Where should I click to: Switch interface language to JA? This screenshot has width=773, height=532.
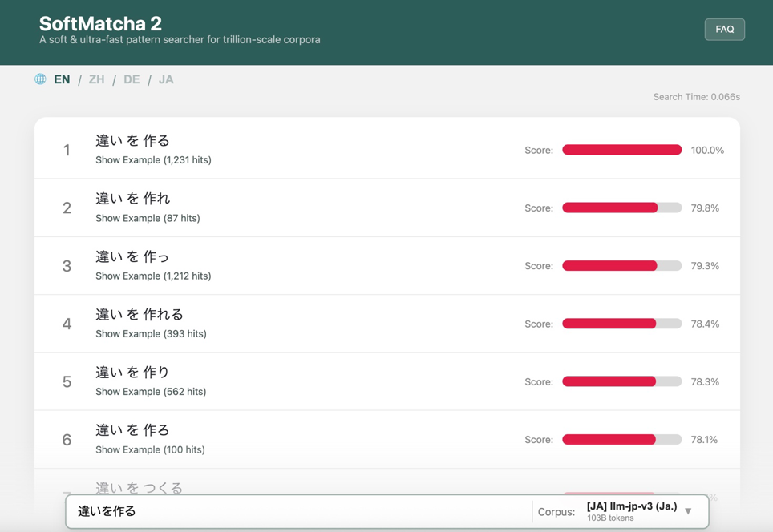[x=166, y=79]
